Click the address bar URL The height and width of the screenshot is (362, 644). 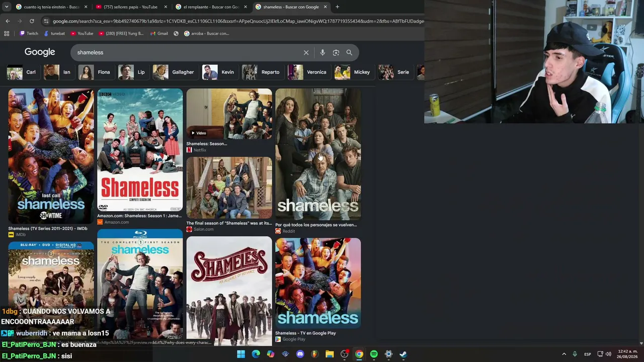[x=238, y=21]
